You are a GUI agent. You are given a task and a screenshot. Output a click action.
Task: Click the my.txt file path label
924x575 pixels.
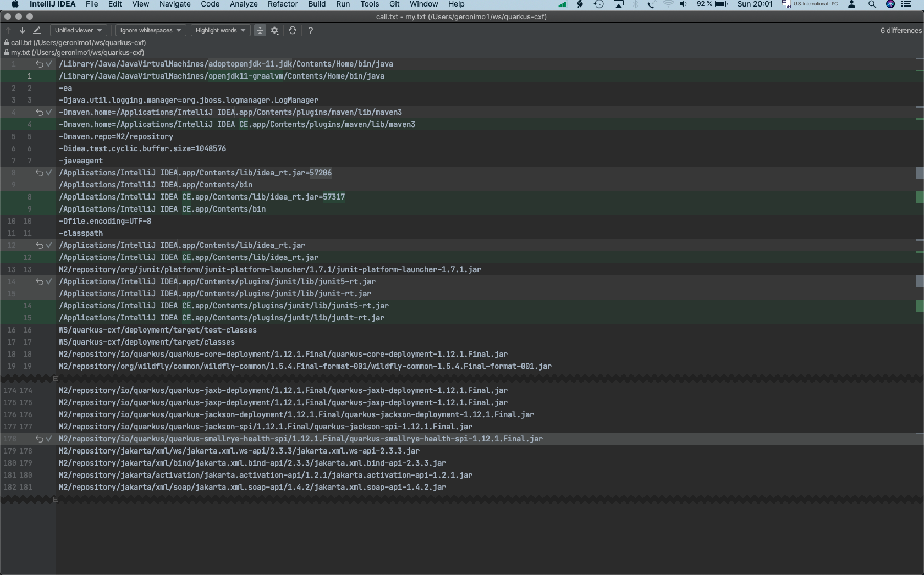pyautogui.click(x=78, y=52)
